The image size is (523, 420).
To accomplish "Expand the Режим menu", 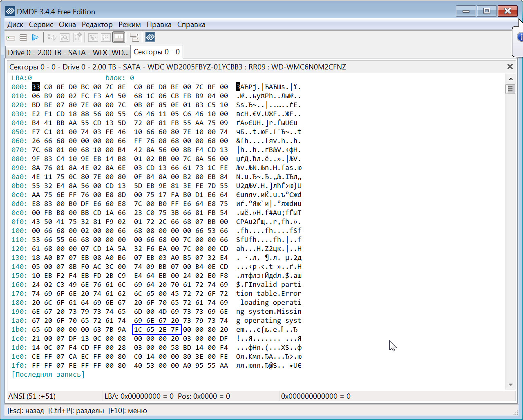I will tap(130, 25).
